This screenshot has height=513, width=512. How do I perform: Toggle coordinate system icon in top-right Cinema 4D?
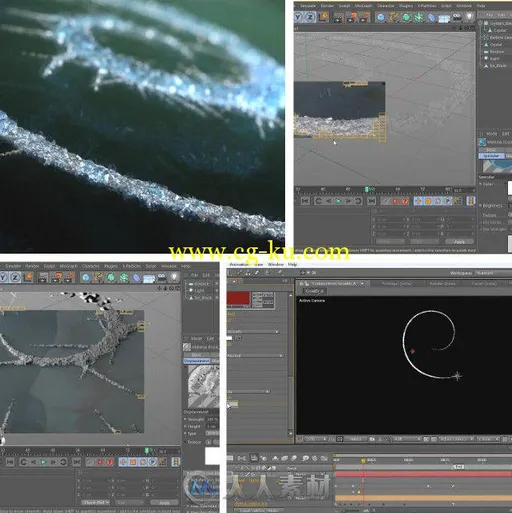point(323,17)
